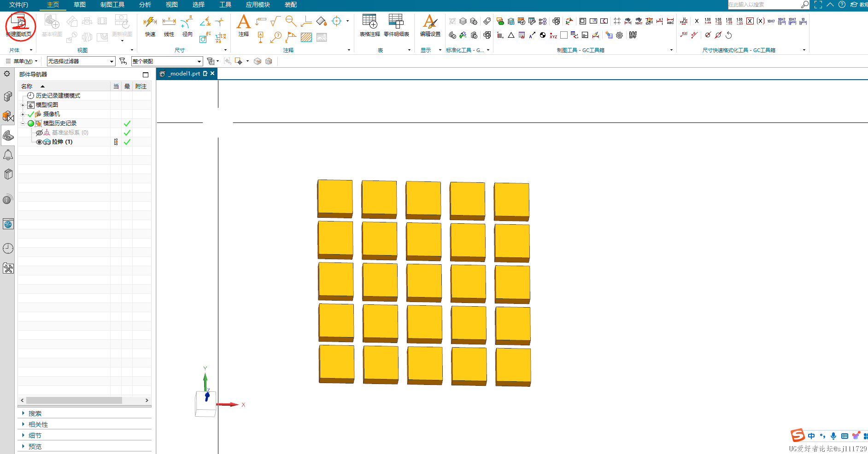Switch to the 应用模块 ribbon tab
Image resolution: width=868 pixels, height=454 pixels.
click(x=258, y=5)
